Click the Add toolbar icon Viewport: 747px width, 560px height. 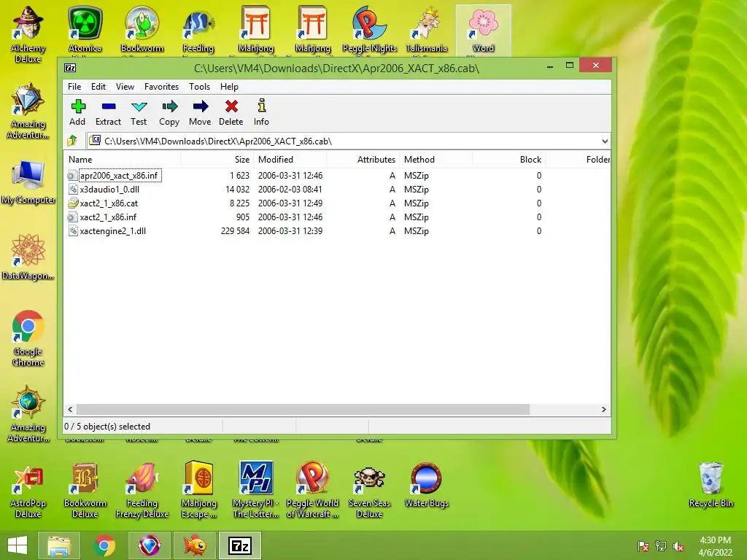click(77, 113)
